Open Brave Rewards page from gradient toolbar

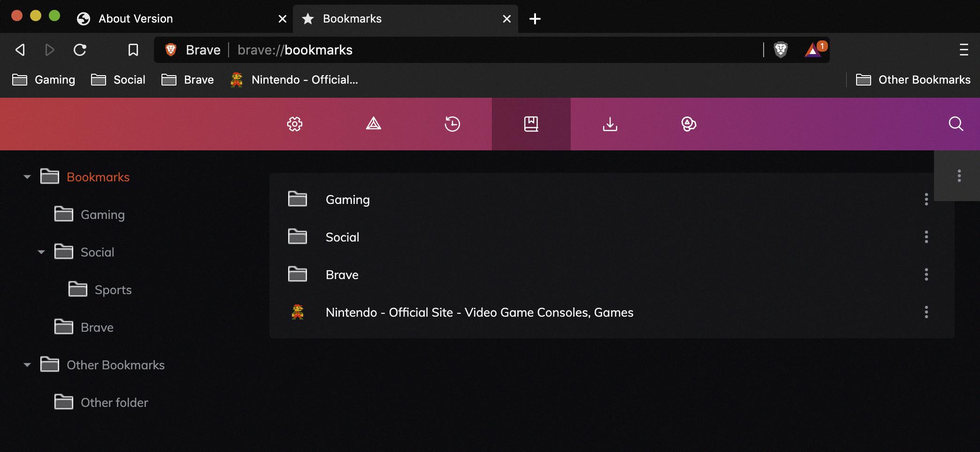click(x=374, y=124)
